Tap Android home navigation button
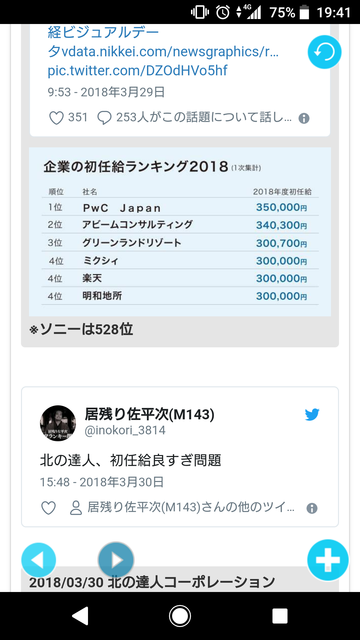 pyautogui.click(x=180, y=616)
